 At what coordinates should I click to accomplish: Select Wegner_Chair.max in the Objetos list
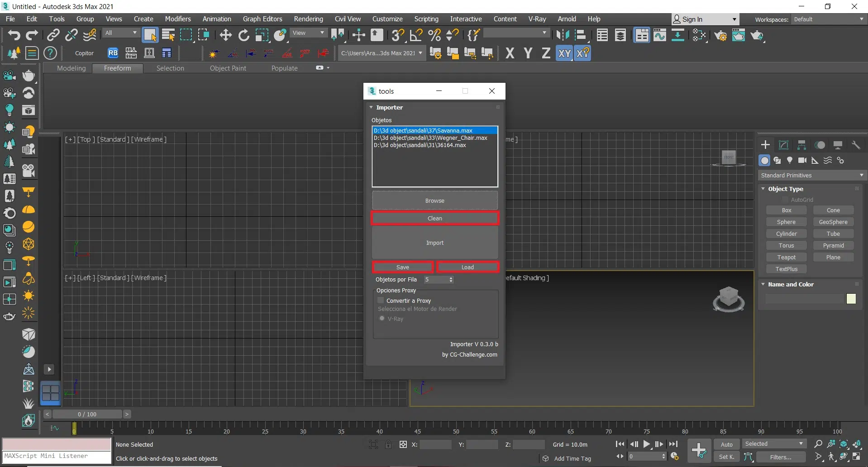click(x=430, y=138)
